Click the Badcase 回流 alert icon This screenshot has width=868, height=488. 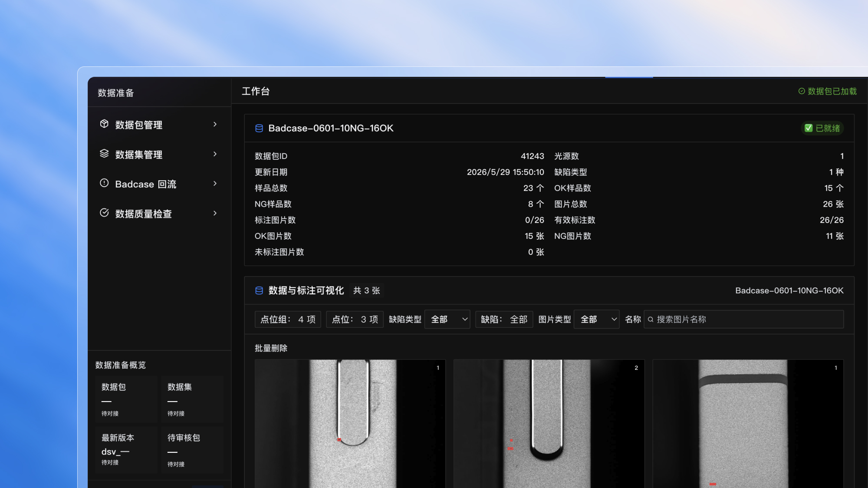tap(104, 183)
